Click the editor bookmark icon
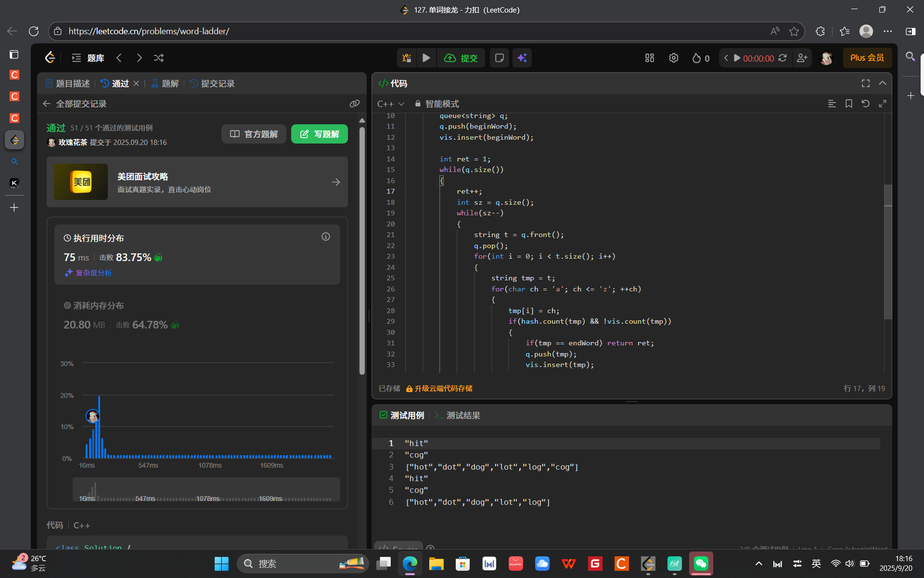Screen dimensions: 924x578 849,104
